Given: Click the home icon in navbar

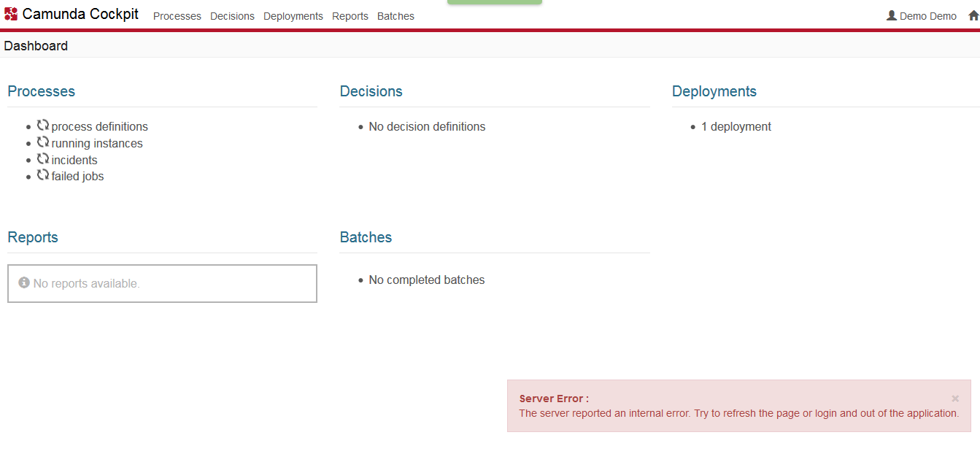Looking at the screenshot, I should coord(973,15).
